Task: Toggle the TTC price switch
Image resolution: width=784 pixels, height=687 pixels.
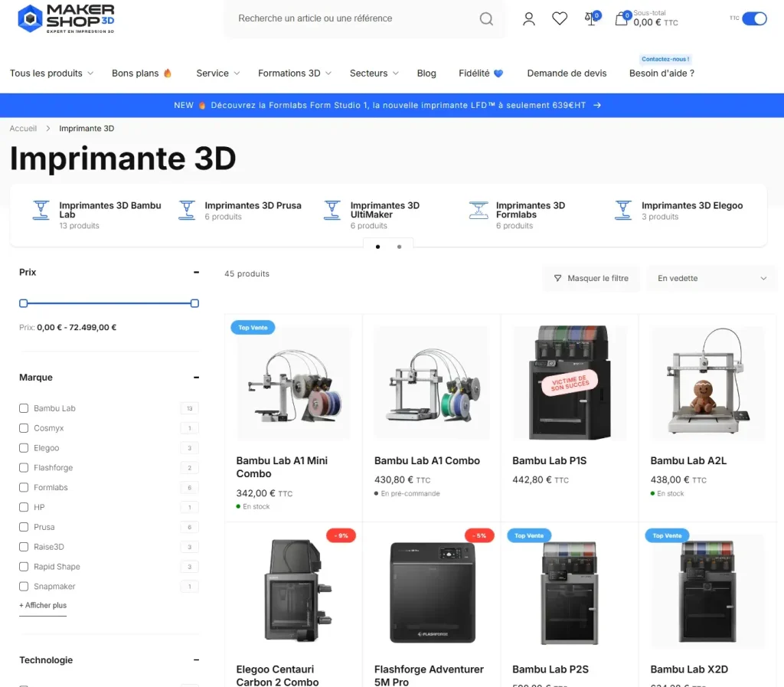Action: click(x=754, y=18)
